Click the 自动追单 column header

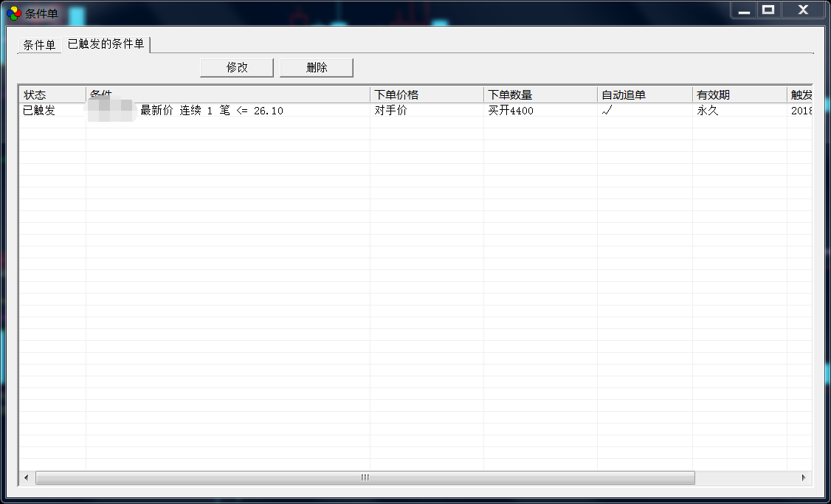[644, 95]
